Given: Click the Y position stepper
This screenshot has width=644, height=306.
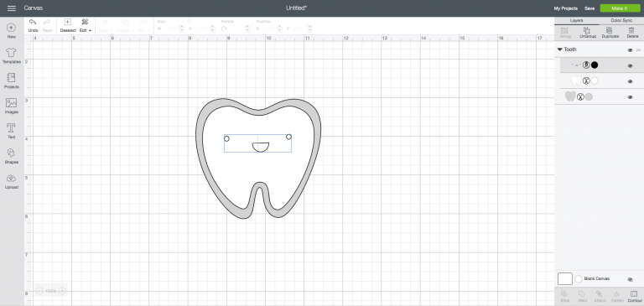Looking at the screenshot, I should point(309,29).
